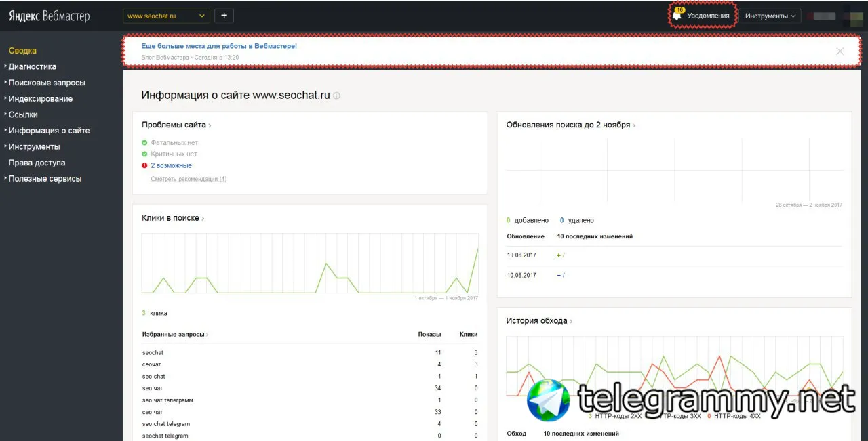Image resolution: width=868 pixels, height=441 pixels.
Task: Click the crawl history line chart
Action: click(675, 366)
